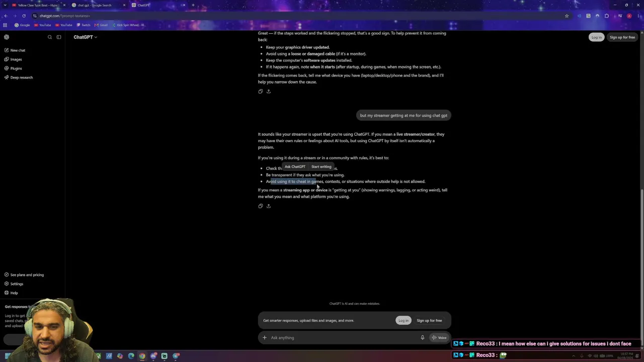Open the Kick Spin Wheel bookmark
Screen dimensions: 644x362
tap(129, 25)
